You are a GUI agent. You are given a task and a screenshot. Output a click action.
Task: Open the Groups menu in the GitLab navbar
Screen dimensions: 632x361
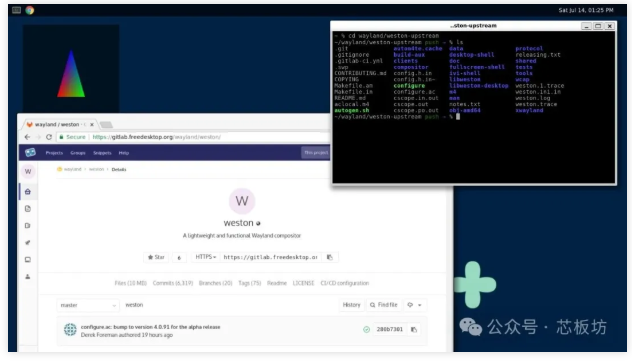point(78,153)
